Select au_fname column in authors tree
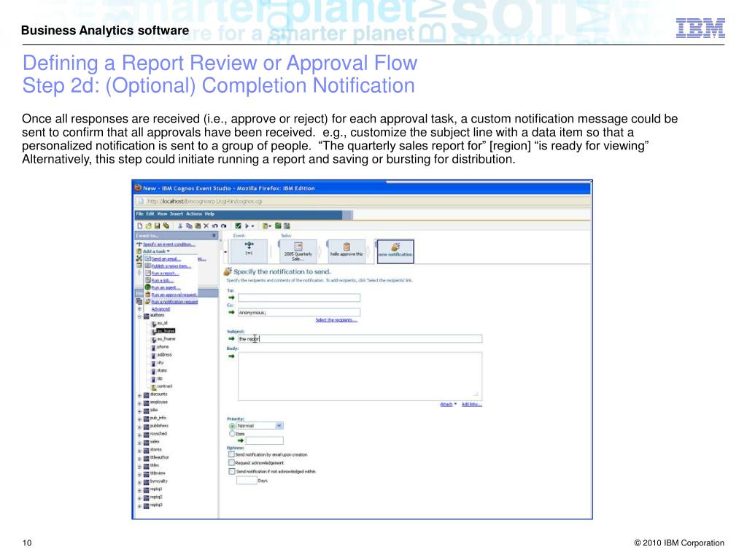This screenshot has width=747, height=560. (x=166, y=338)
